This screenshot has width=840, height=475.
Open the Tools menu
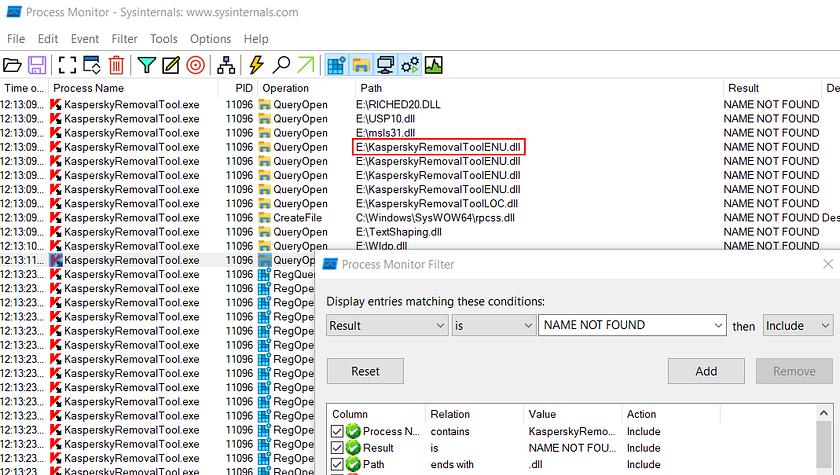click(x=163, y=39)
